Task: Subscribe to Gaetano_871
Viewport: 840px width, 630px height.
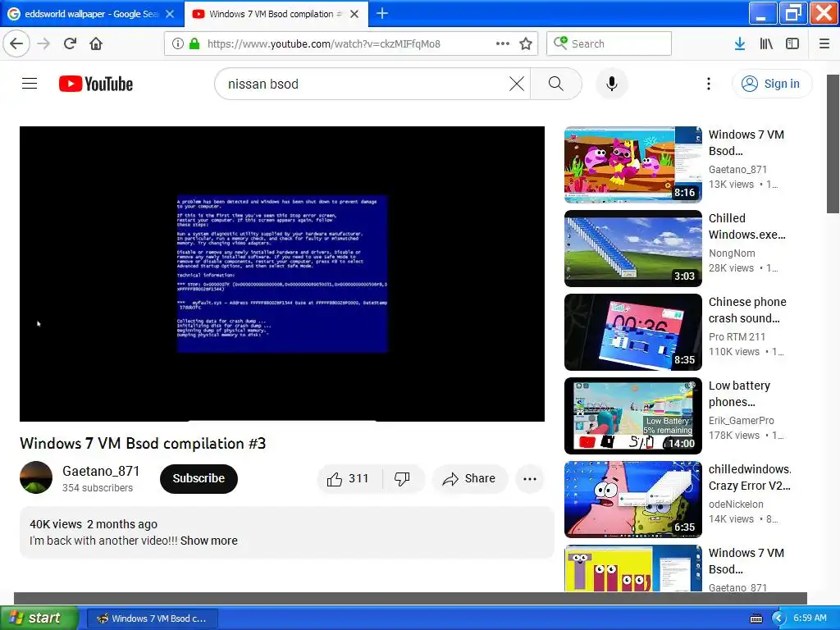Action: (x=199, y=478)
